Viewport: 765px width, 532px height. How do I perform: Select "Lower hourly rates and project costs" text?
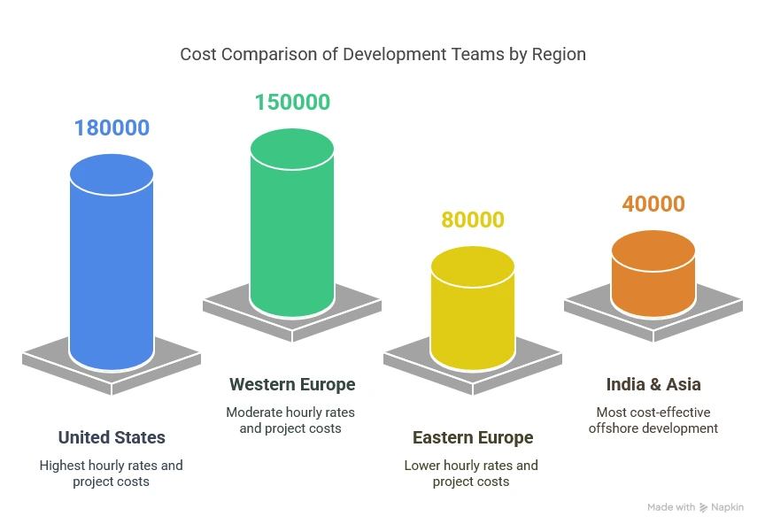coord(471,474)
